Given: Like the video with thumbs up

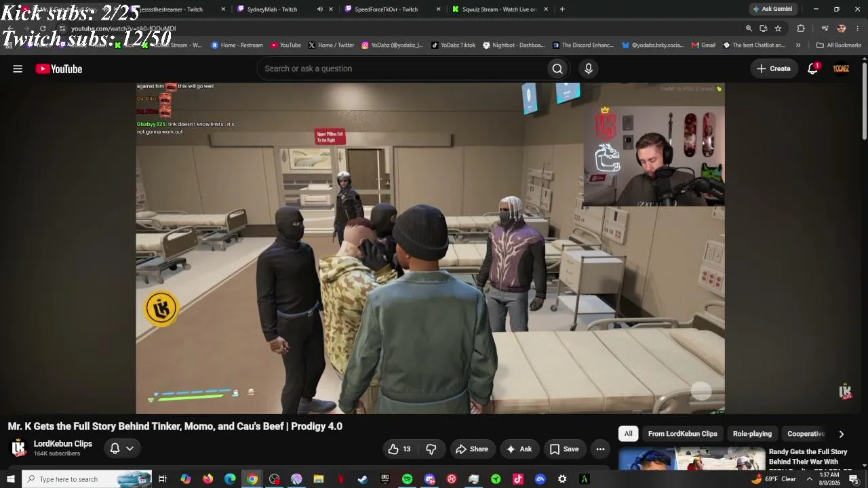Looking at the screenshot, I should tap(399, 449).
